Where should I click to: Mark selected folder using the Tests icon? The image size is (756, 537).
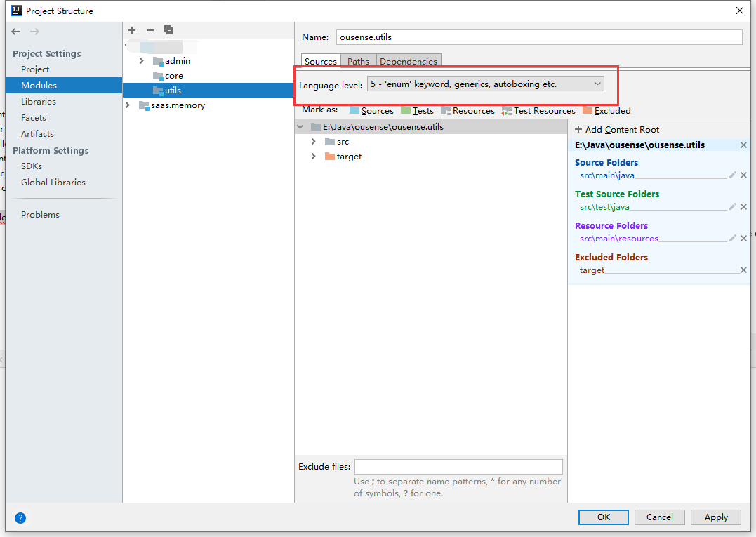(406, 110)
